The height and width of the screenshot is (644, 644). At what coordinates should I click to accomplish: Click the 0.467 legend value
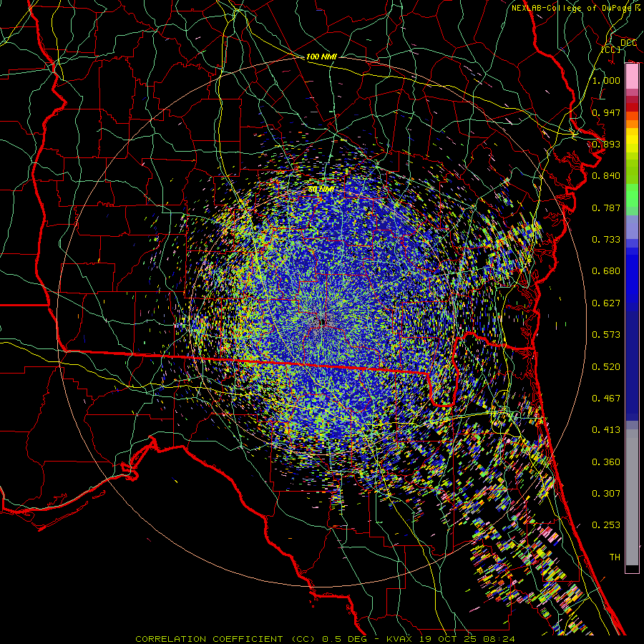[x=606, y=399]
